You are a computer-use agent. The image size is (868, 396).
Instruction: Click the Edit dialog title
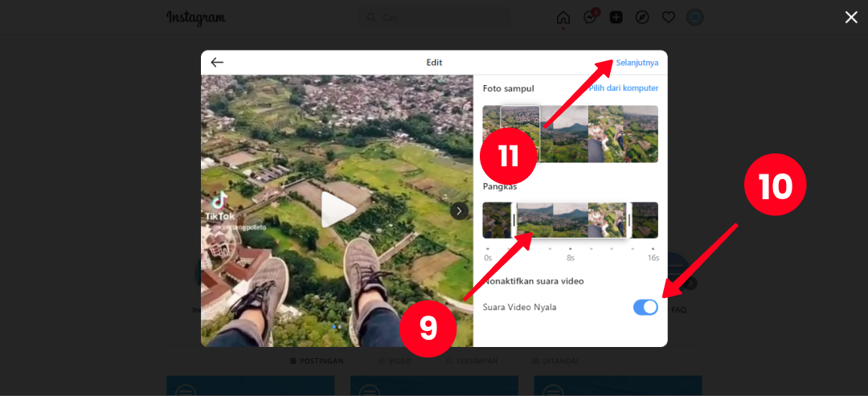coord(434,63)
